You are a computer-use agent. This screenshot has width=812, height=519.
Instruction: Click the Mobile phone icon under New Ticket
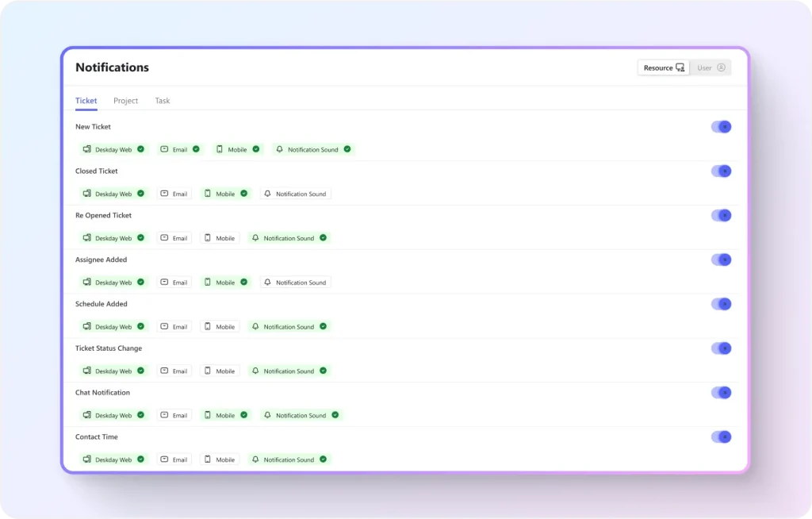click(220, 149)
